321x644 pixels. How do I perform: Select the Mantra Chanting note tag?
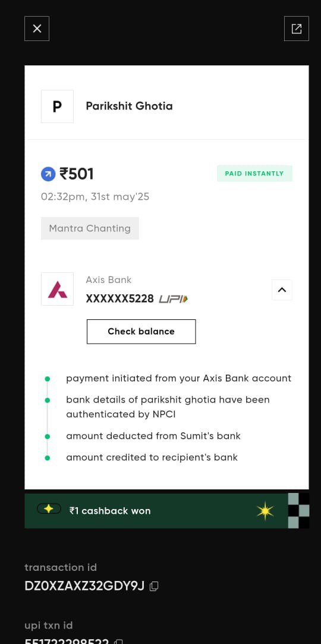click(x=90, y=228)
